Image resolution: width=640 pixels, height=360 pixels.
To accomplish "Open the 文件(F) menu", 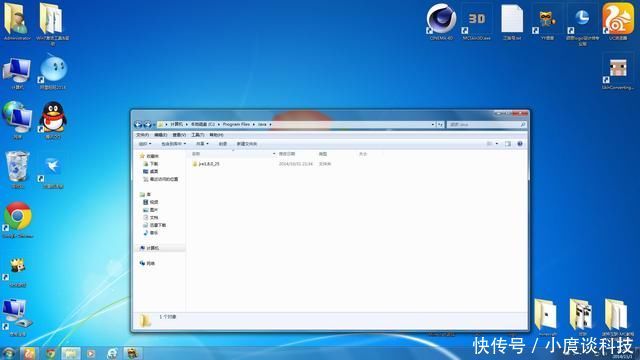I will 142,135.
